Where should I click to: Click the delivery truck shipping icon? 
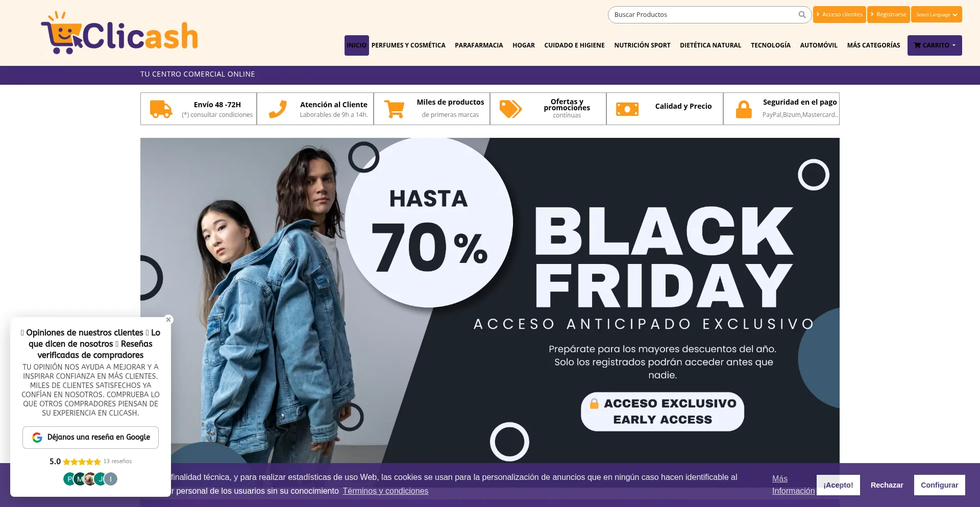tap(161, 109)
